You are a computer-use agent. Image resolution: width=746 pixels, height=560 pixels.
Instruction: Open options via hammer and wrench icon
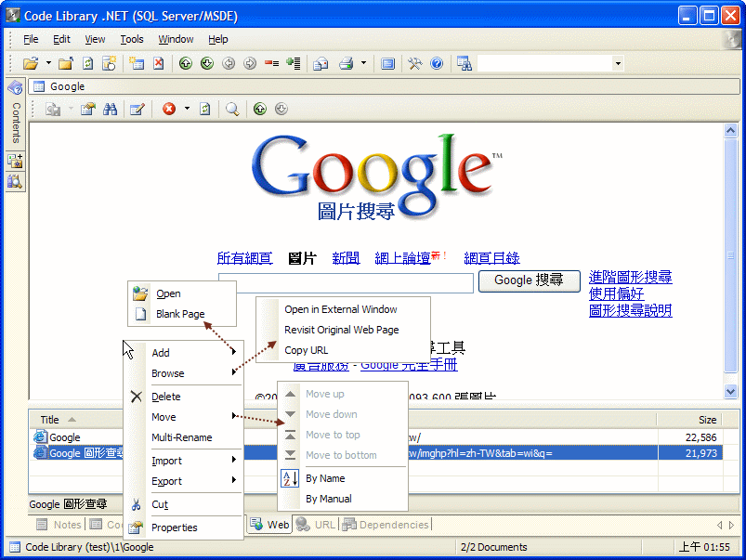pyautogui.click(x=415, y=63)
